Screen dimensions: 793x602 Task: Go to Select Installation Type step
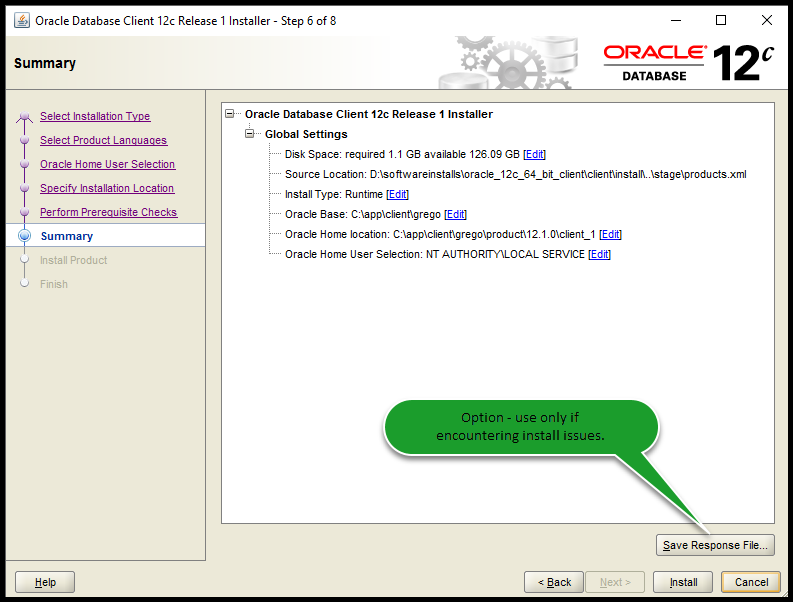tap(95, 116)
